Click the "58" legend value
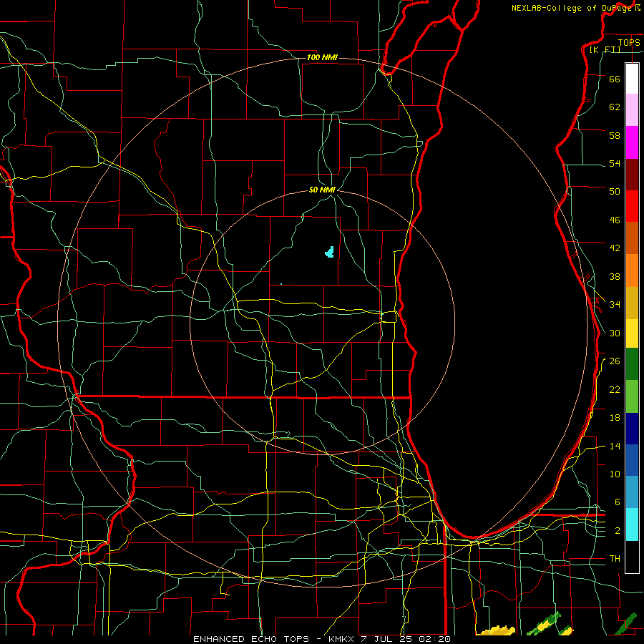This screenshot has width=644, height=644. 615,135
